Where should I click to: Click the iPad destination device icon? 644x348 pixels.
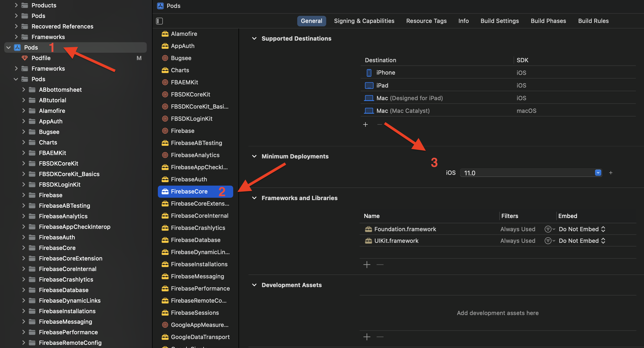click(369, 85)
